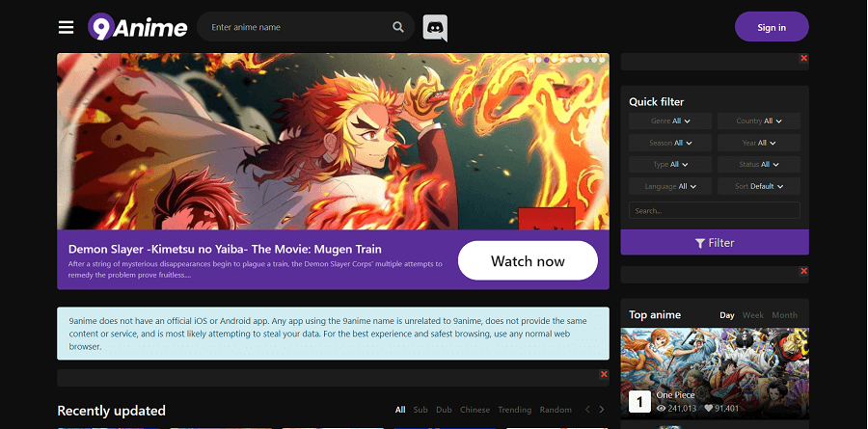Click the search magnifier icon
This screenshot has width=868, height=429.
tap(398, 27)
